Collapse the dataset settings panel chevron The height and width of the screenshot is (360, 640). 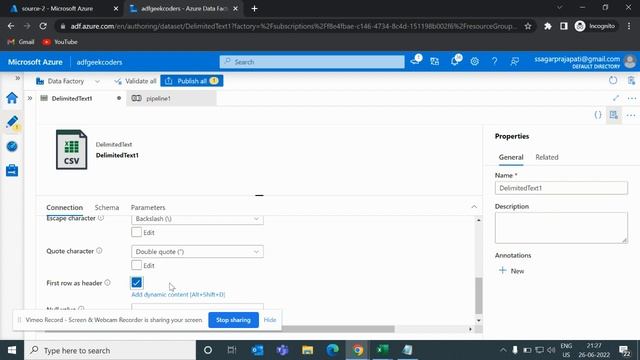tap(474, 207)
